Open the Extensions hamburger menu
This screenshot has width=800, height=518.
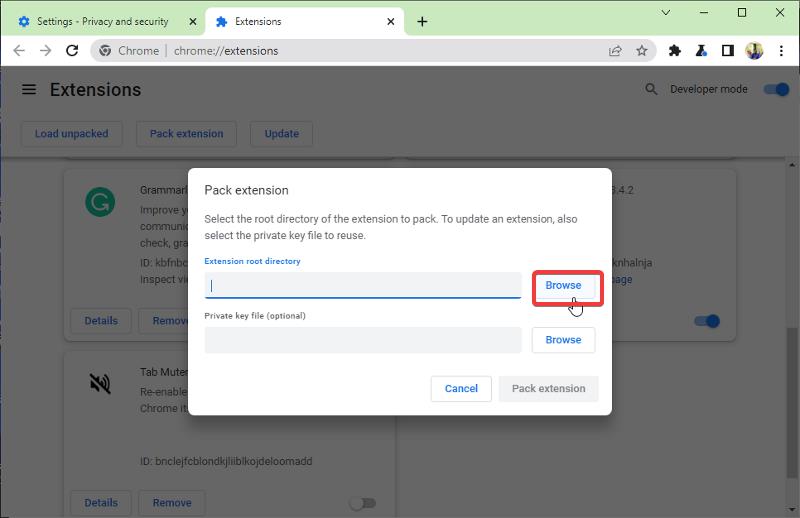click(x=29, y=89)
